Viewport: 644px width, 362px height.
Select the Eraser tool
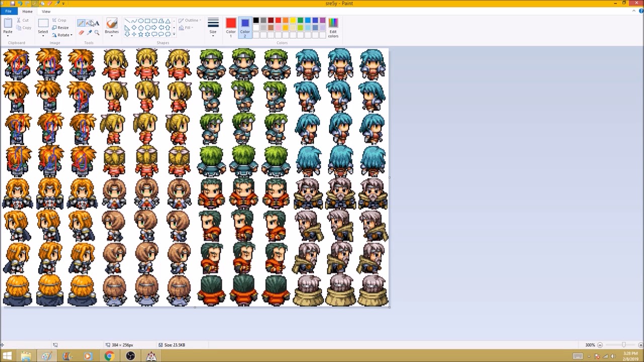click(81, 33)
